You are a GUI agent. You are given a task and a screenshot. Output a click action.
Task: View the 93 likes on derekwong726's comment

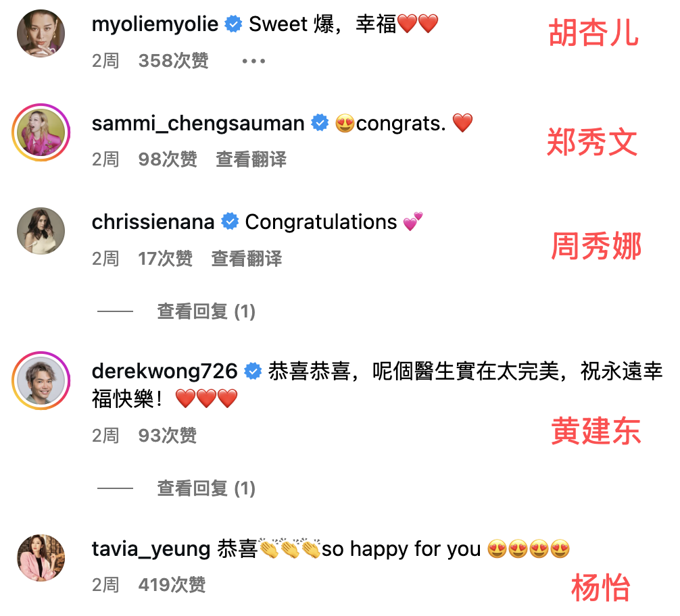(x=168, y=436)
